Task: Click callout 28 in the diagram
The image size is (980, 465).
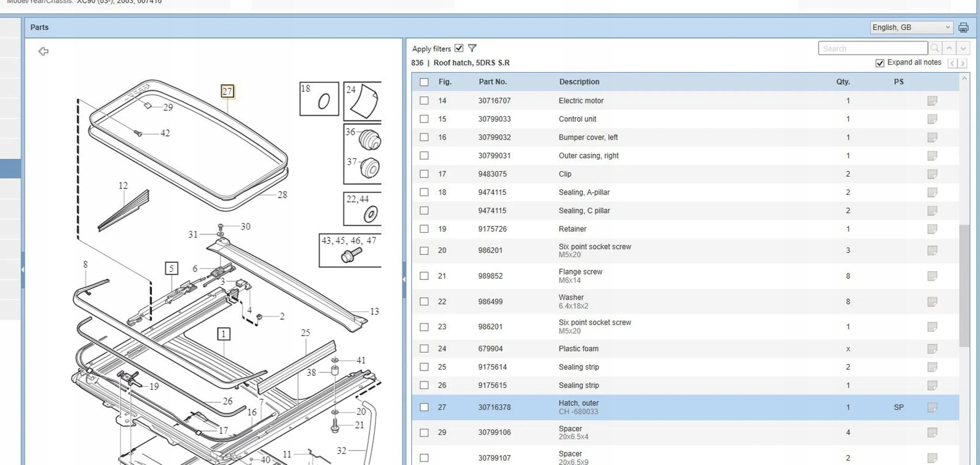Action: pyautogui.click(x=282, y=195)
